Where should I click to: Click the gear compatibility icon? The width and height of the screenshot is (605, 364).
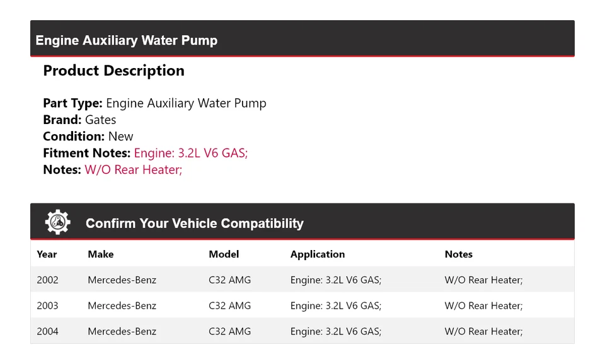(57, 222)
